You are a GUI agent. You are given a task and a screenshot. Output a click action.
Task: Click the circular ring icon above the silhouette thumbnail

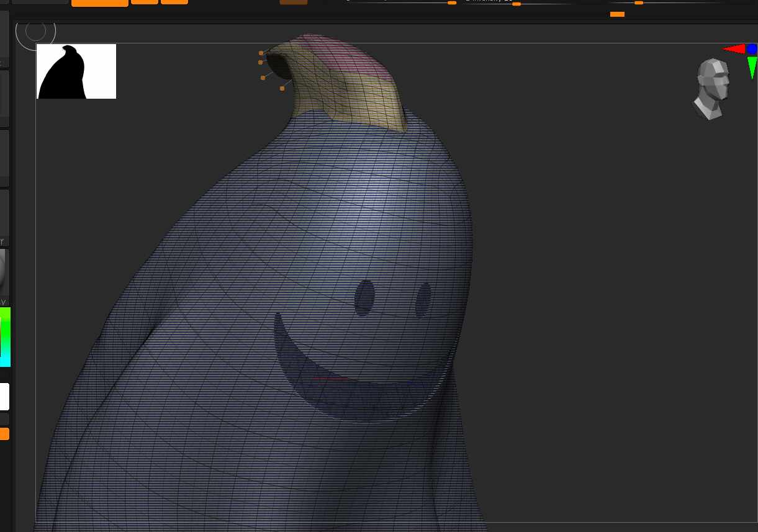tap(35, 31)
